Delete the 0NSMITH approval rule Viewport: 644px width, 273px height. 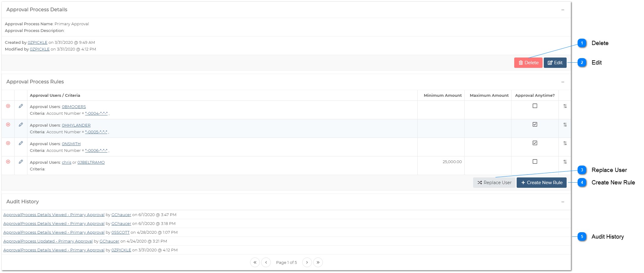8,143
